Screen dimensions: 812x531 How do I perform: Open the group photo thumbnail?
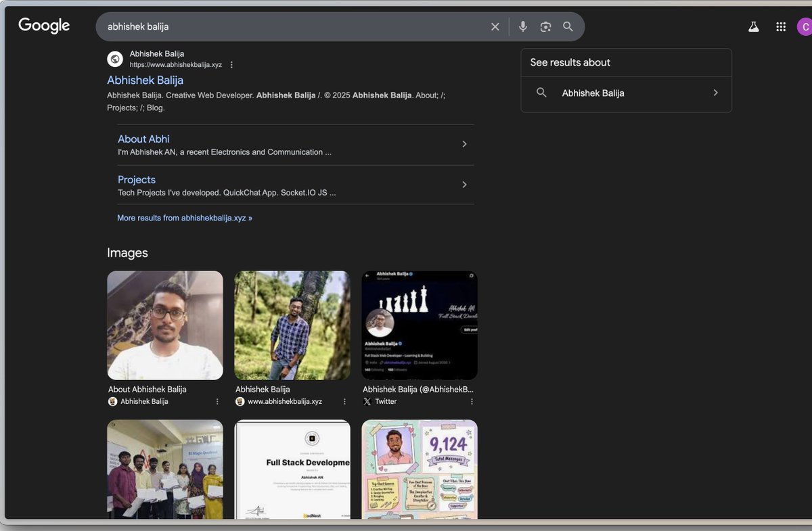coord(165,469)
